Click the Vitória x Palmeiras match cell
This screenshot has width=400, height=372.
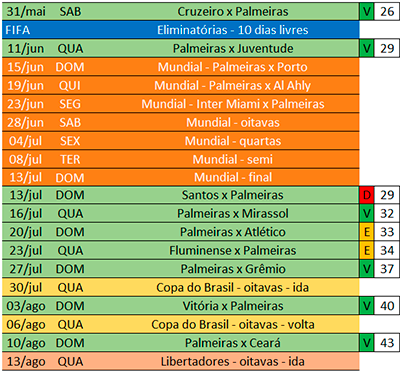[233, 306]
